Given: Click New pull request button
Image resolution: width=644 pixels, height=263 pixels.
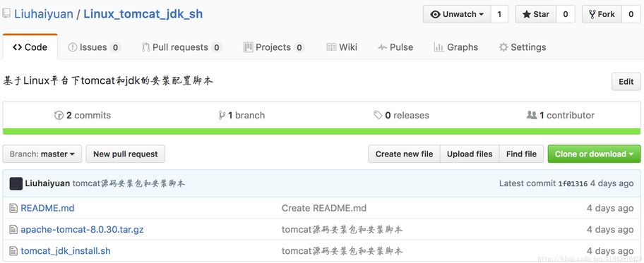Looking at the screenshot, I should click(x=125, y=154).
